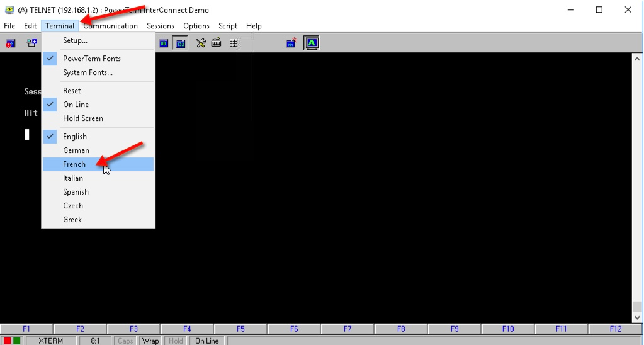
Task: Open the Communication menu
Action: [x=111, y=25]
